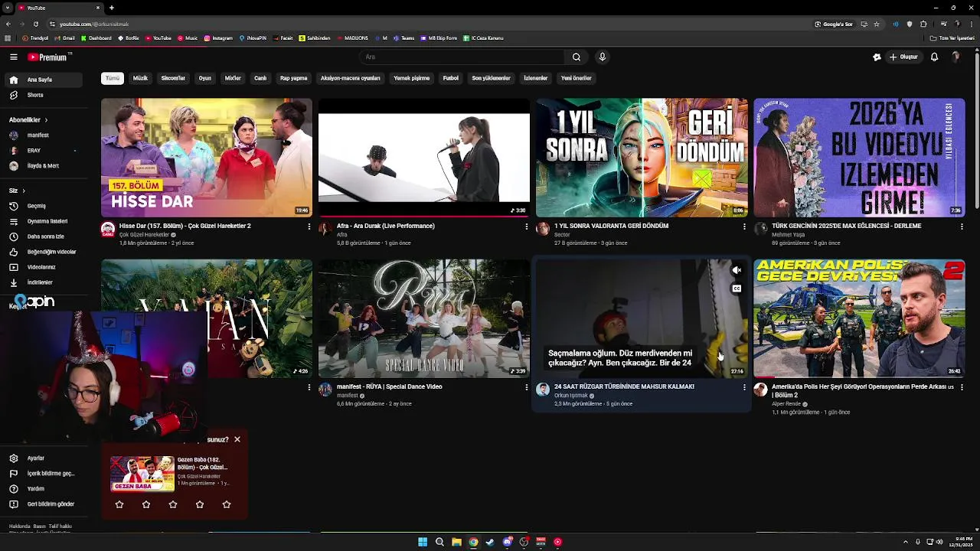Select the Rap yapma filter chip
Screen dimensions: 980x551
pos(293,78)
